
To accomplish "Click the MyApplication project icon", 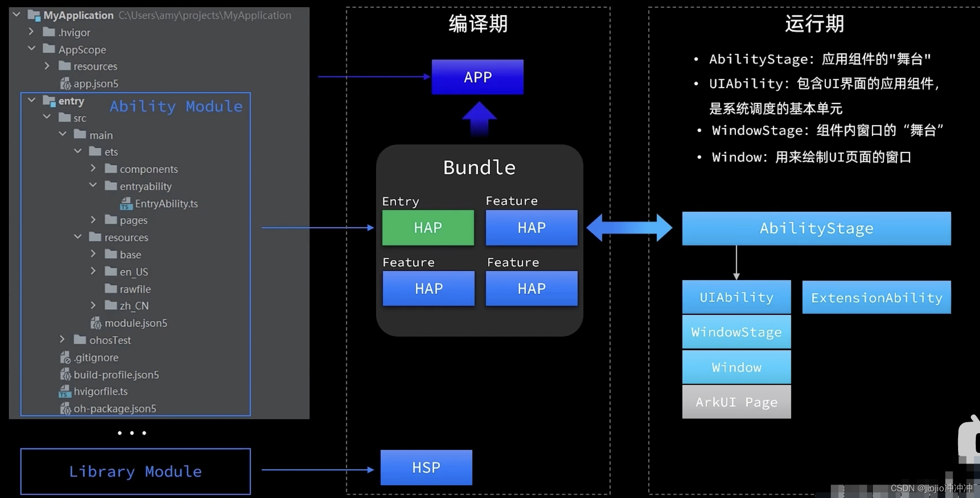I will [x=34, y=15].
